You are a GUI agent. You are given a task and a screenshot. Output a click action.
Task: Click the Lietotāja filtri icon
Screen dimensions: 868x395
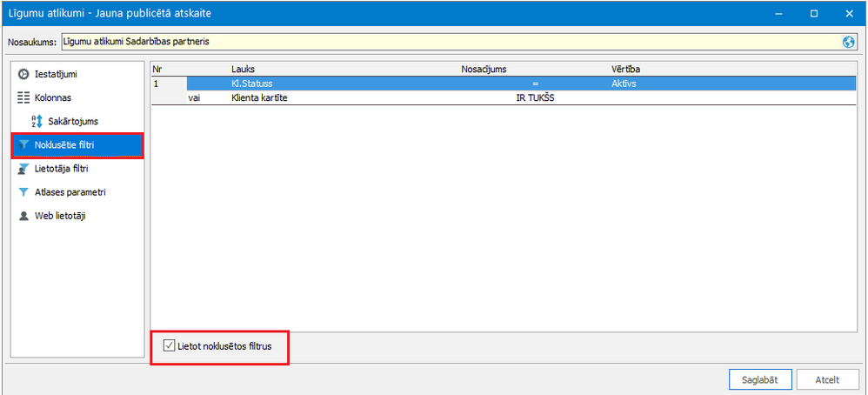tap(23, 169)
